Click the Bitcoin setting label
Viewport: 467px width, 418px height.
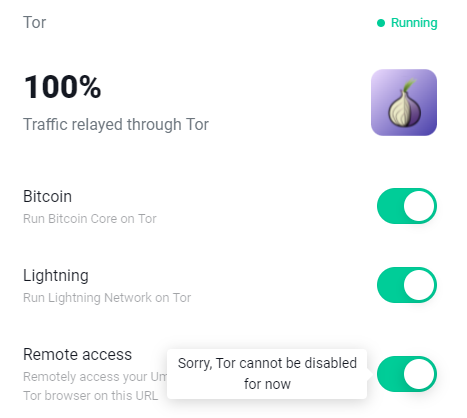[x=47, y=196]
